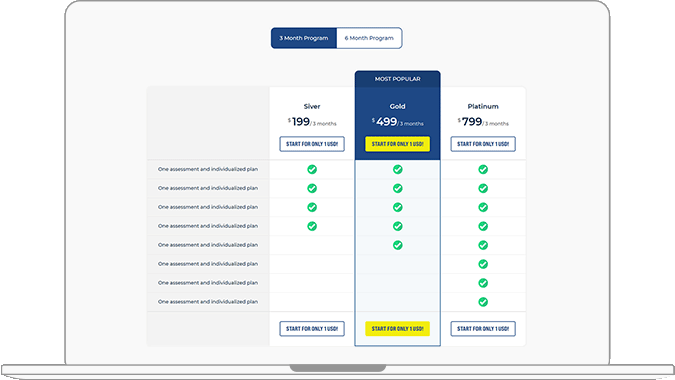
Task: Click the yellow footer START button in Gold column
Action: pyautogui.click(x=397, y=328)
